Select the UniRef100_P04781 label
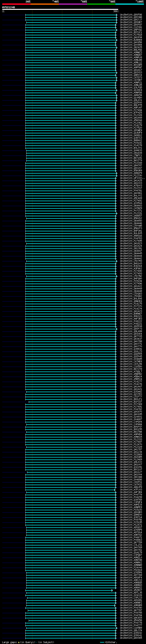The height and width of the screenshot is (644, 146). tap(131, 191)
